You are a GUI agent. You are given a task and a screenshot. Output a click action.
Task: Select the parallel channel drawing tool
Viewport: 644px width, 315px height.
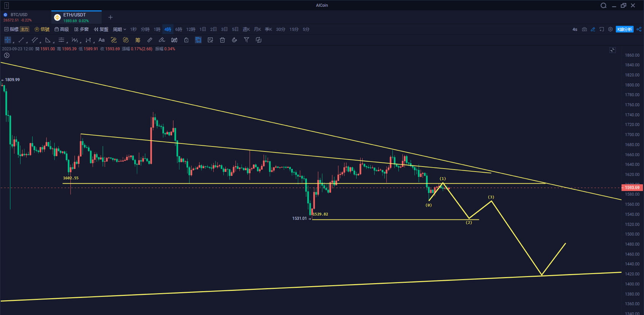(35, 40)
